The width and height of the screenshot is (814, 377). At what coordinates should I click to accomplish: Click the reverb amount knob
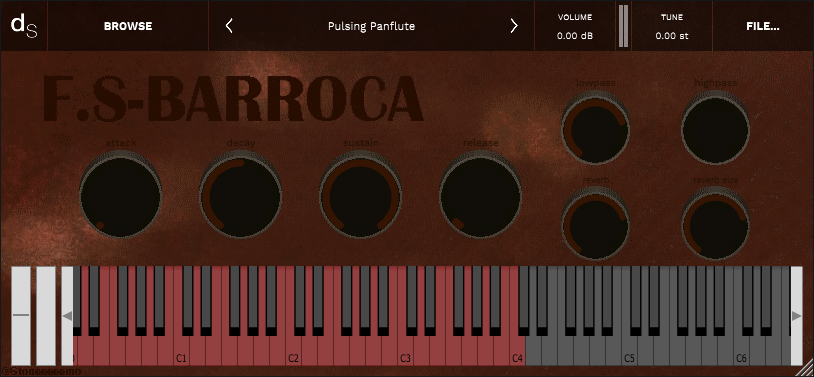coord(595,223)
